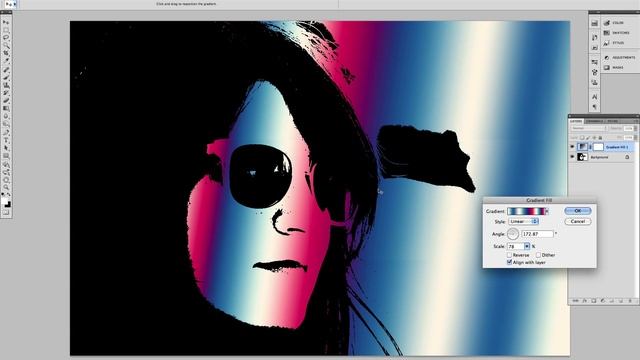Open the gradient editor via gradient preview bar
This screenshot has height=360, width=640.
526,211
